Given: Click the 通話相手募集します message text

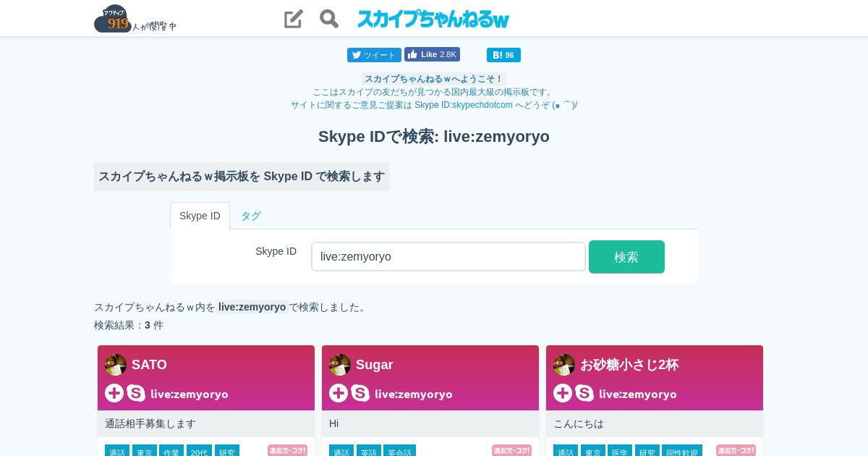Looking at the screenshot, I should point(150,423).
